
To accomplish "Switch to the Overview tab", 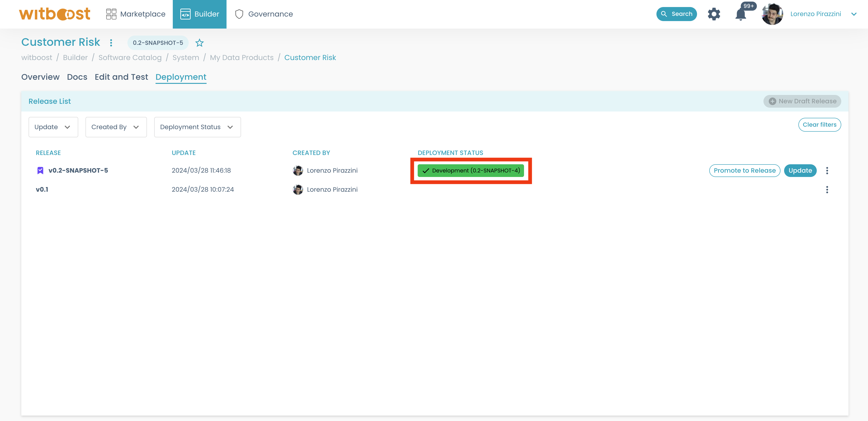I will coord(40,77).
